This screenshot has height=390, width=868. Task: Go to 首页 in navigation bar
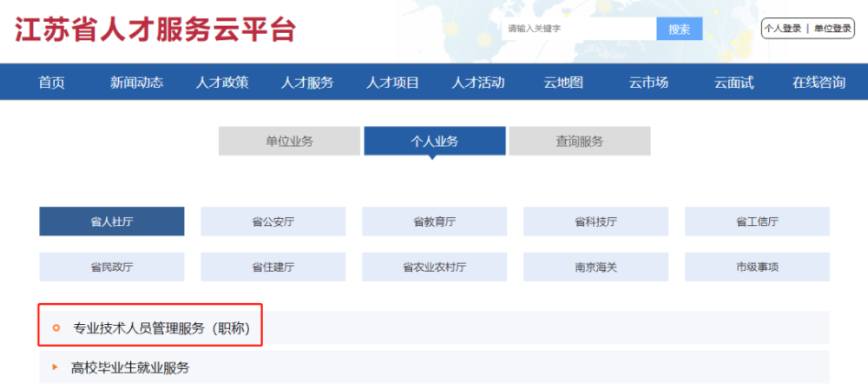tap(51, 83)
